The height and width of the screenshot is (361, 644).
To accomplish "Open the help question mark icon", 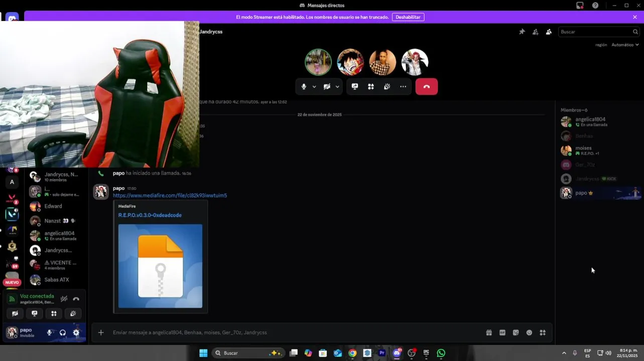I will point(595,6).
